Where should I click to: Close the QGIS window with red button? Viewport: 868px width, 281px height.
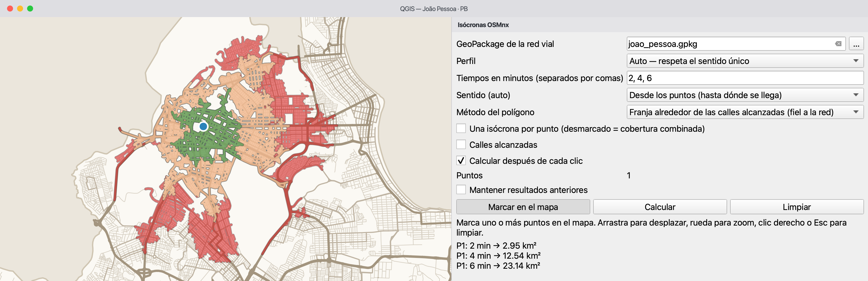point(10,9)
